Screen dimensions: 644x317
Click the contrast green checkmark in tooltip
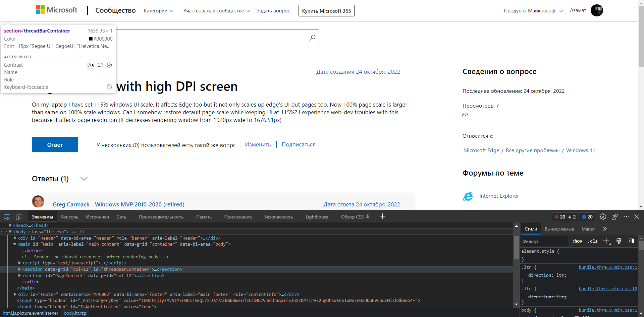(109, 65)
